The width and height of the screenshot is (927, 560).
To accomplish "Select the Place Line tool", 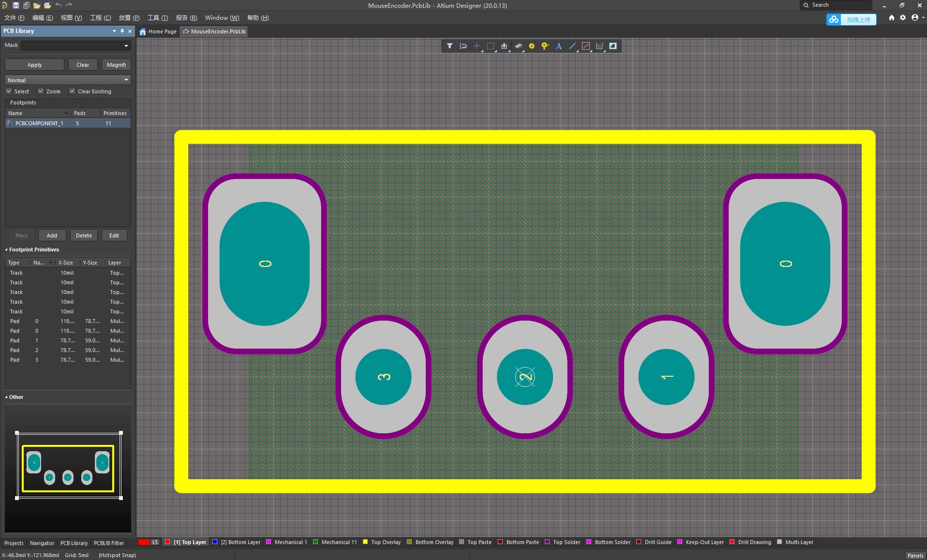I will [572, 46].
